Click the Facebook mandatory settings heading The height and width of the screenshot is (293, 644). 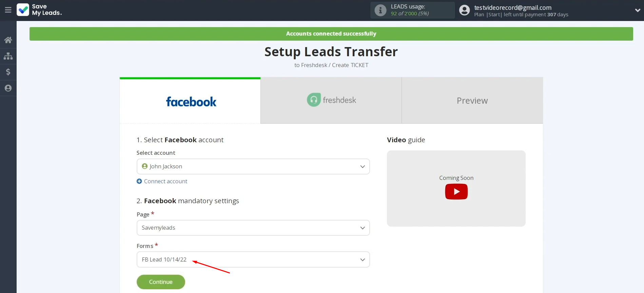point(188,201)
